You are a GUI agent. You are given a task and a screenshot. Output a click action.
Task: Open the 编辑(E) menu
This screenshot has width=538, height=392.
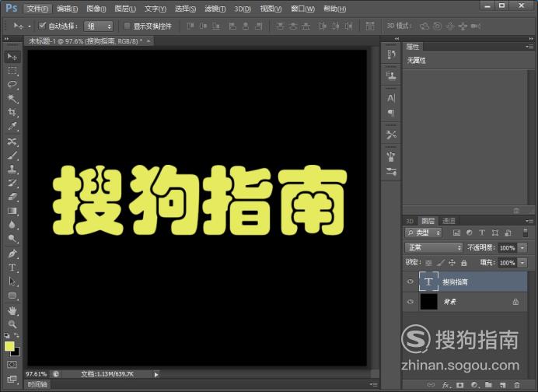(x=67, y=9)
